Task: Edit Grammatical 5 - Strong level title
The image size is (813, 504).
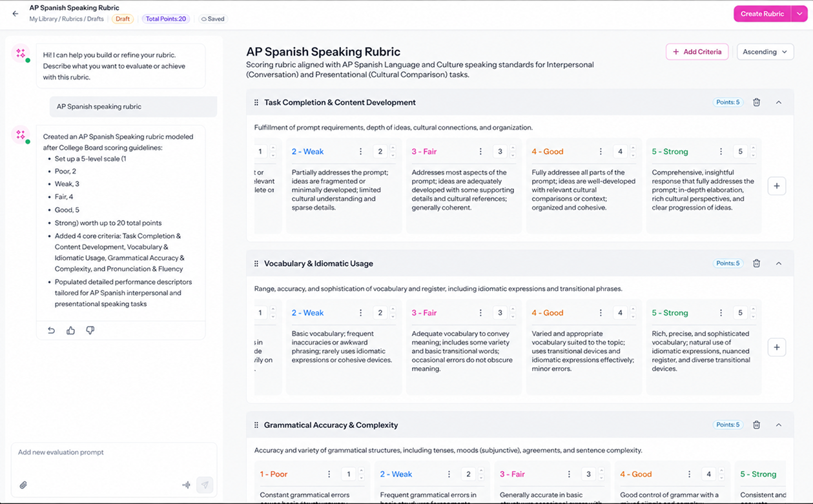Action: click(x=758, y=474)
